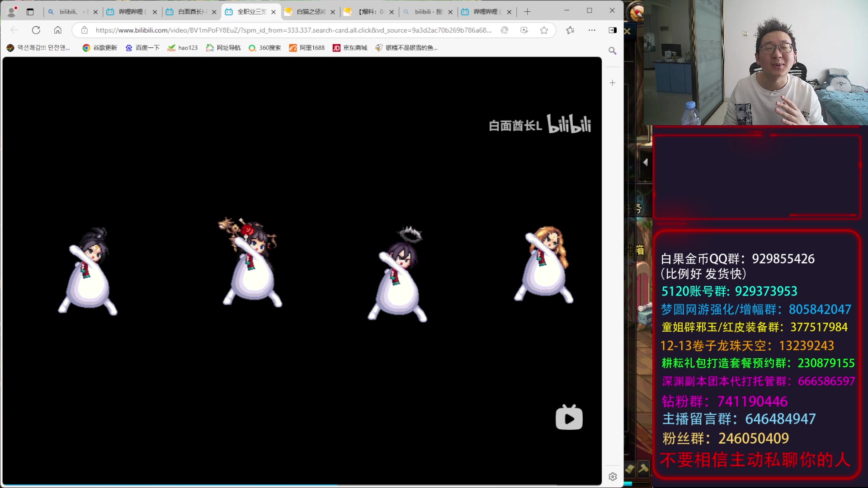Screen dimensions: 868x488
Task: Refresh the bilibili page
Action: click(36, 30)
